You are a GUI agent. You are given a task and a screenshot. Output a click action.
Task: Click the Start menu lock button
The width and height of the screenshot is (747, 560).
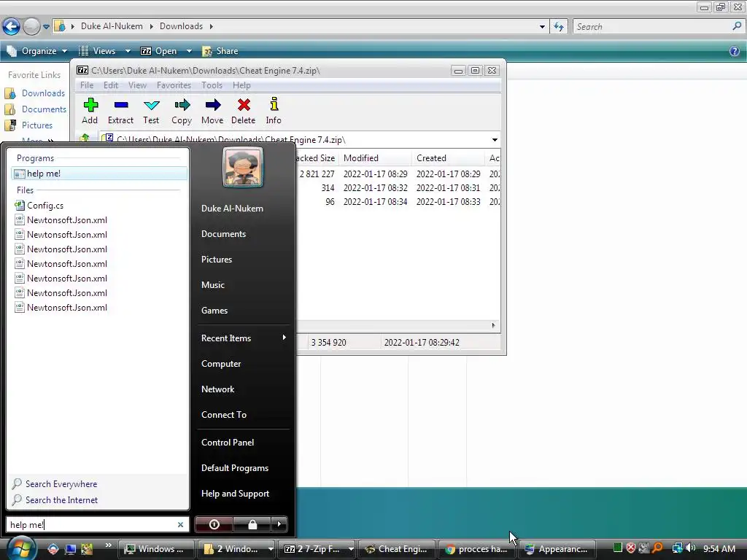pos(252,524)
